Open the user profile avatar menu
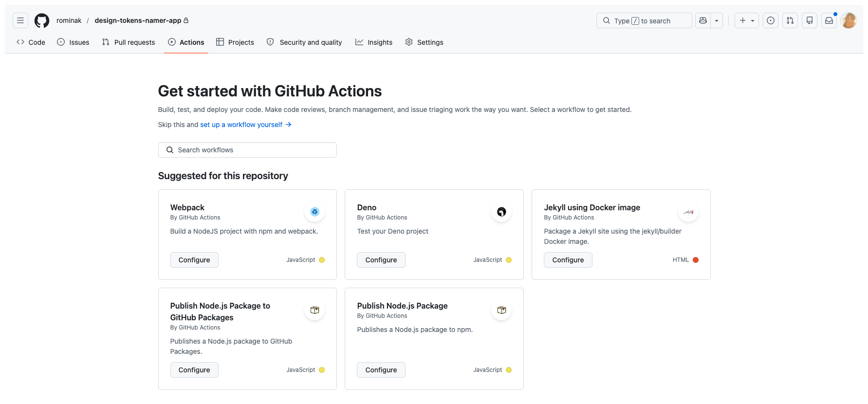Viewport: 868px width, 404px height. (x=849, y=20)
